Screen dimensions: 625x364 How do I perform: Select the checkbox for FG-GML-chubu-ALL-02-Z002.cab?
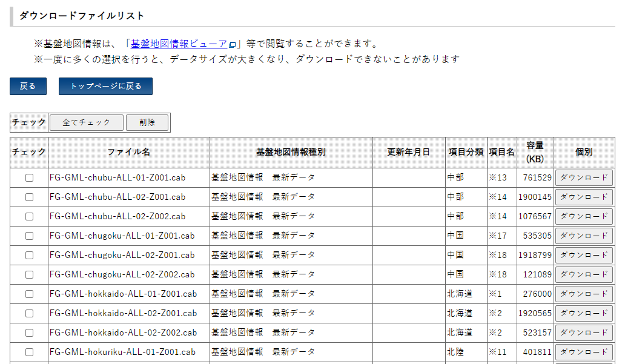pos(29,217)
